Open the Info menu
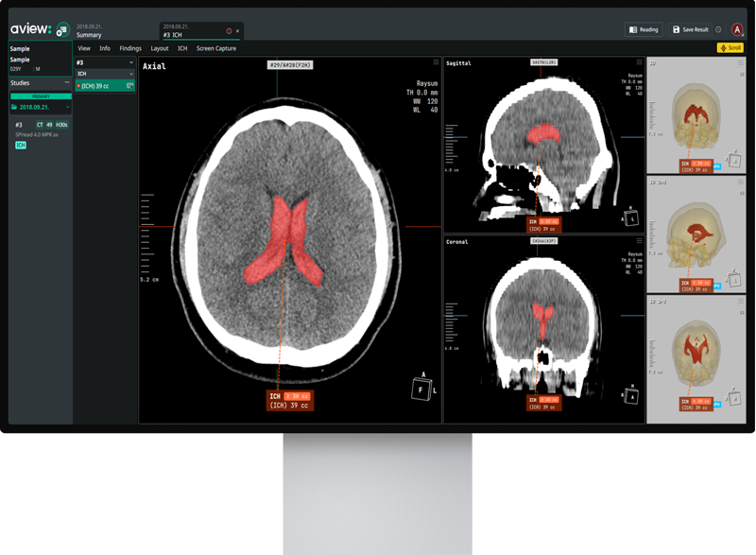 105,48
